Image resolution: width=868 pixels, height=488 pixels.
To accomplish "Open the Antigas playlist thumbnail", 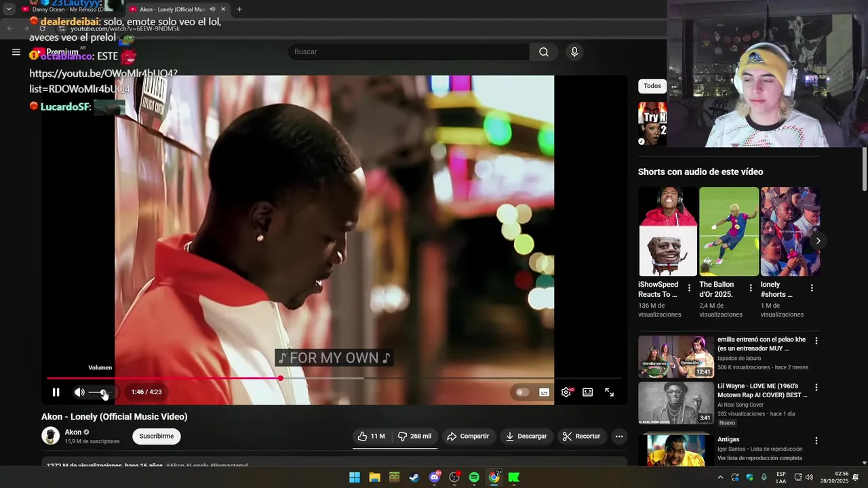I will (676, 449).
